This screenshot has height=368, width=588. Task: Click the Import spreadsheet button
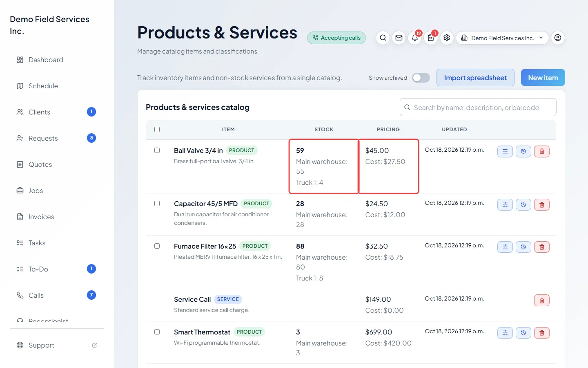point(475,78)
